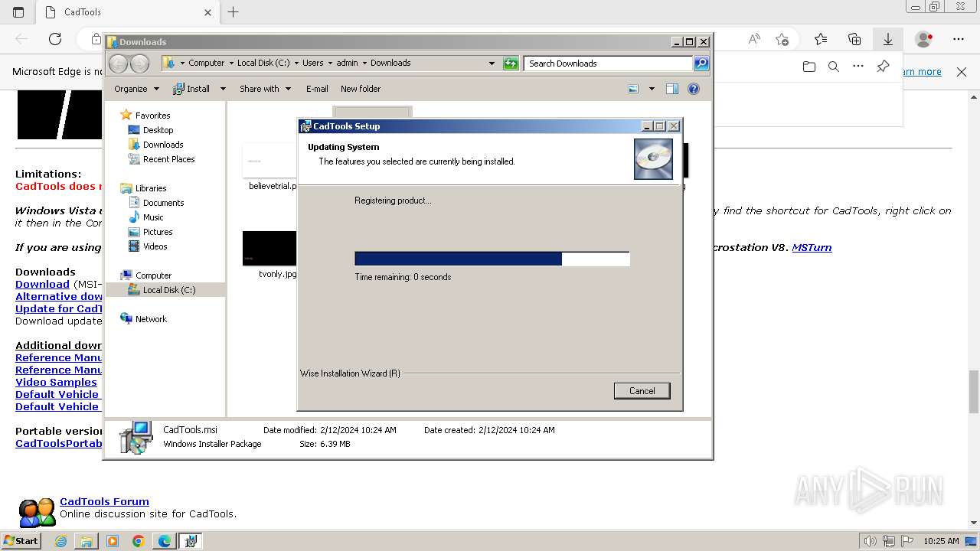This screenshot has height=551, width=980.
Task: Click Users in the address breadcrumb
Action: (312, 64)
